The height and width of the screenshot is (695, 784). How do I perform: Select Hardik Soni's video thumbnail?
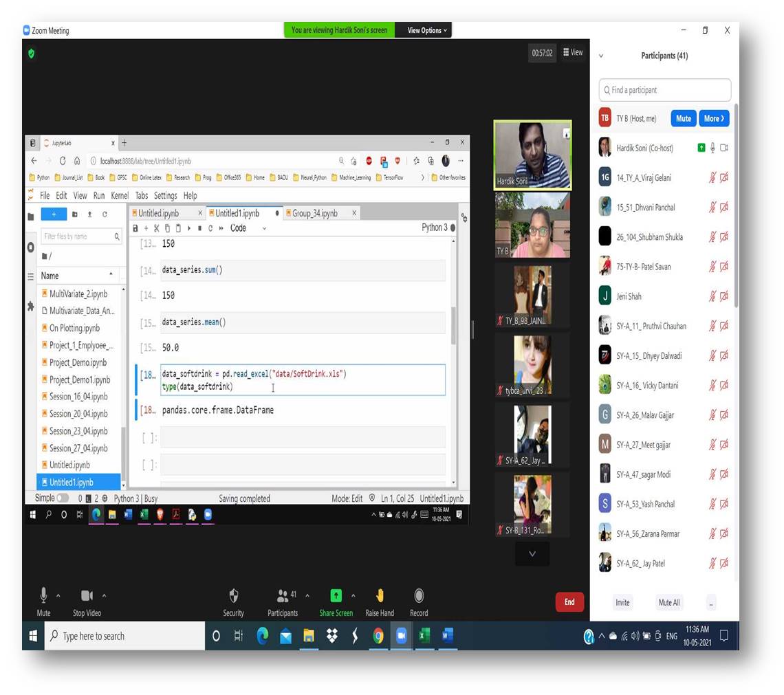[532, 155]
